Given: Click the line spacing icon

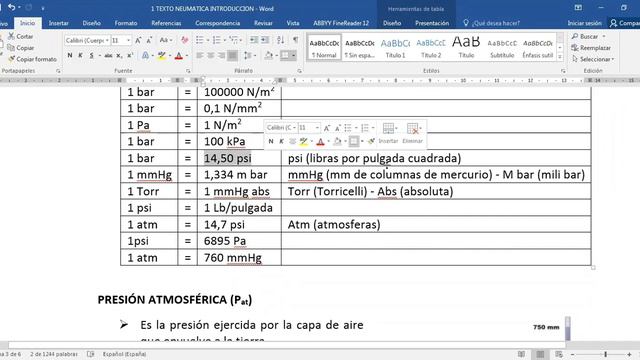Looking at the screenshot, I should 247,56.
